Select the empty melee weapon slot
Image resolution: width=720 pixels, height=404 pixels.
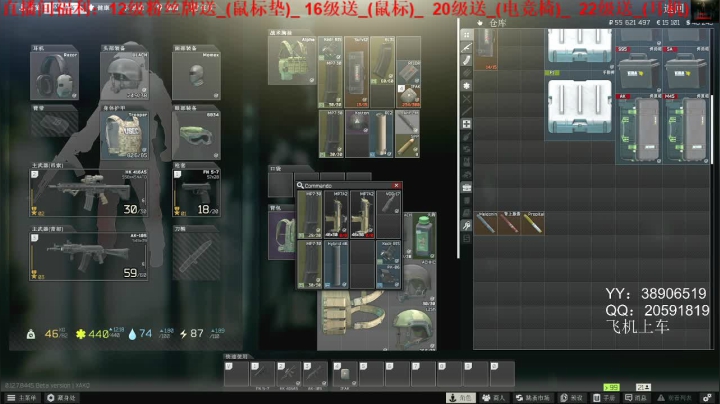(196, 256)
